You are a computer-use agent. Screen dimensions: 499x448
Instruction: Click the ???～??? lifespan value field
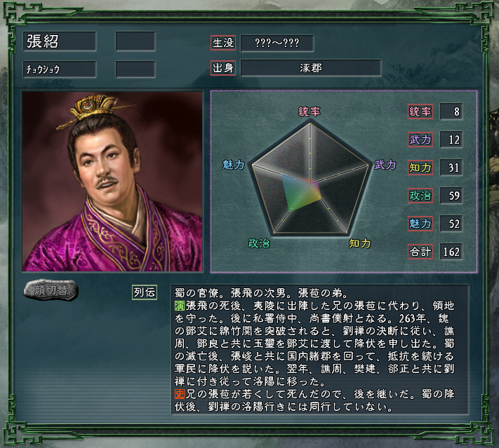(x=277, y=43)
